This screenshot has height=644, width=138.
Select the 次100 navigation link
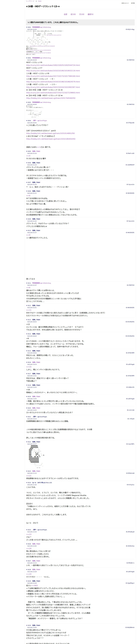[x=82, y=14]
